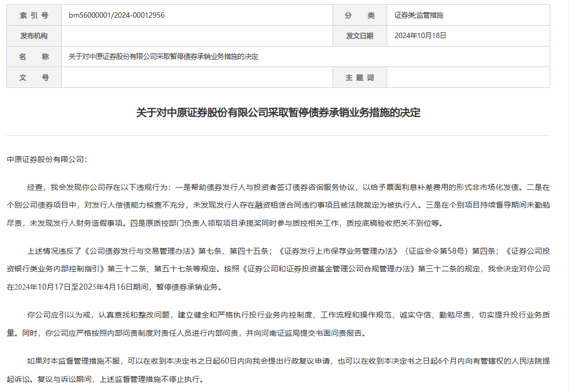Viewport: 569px width, 392px height.
Task: Click the 文 号 label cell
Action: pyautogui.click(x=34, y=77)
